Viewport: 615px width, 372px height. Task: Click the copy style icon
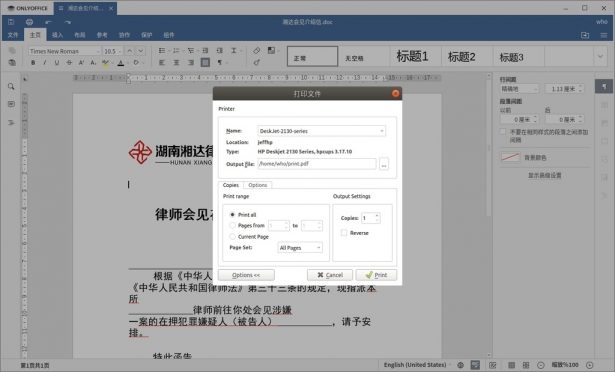(257, 62)
